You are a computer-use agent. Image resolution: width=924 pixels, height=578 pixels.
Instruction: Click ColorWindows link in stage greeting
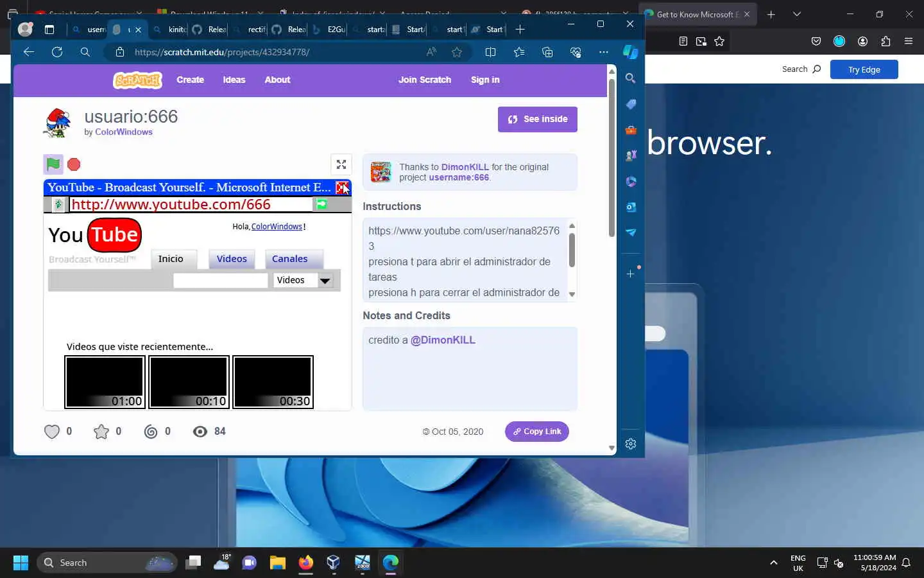pyautogui.click(x=277, y=227)
